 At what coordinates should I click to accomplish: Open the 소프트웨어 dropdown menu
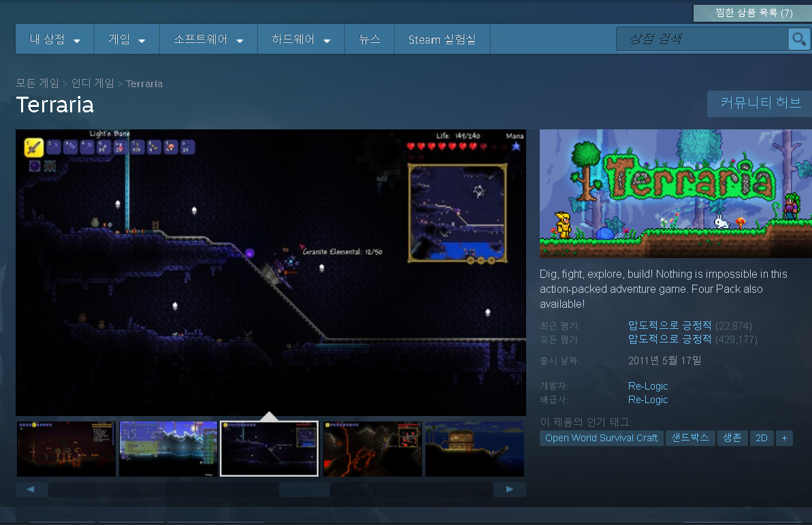click(x=208, y=39)
